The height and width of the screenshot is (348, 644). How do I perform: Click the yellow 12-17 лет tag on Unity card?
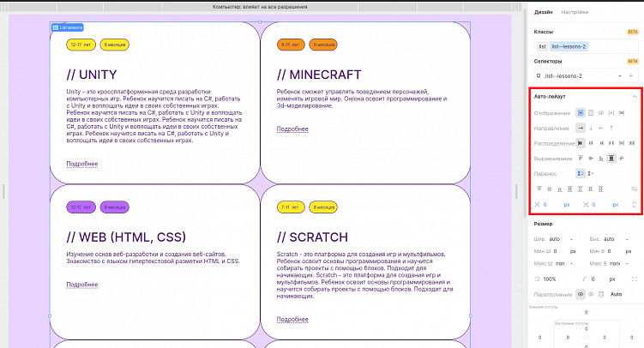click(x=81, y=45)
